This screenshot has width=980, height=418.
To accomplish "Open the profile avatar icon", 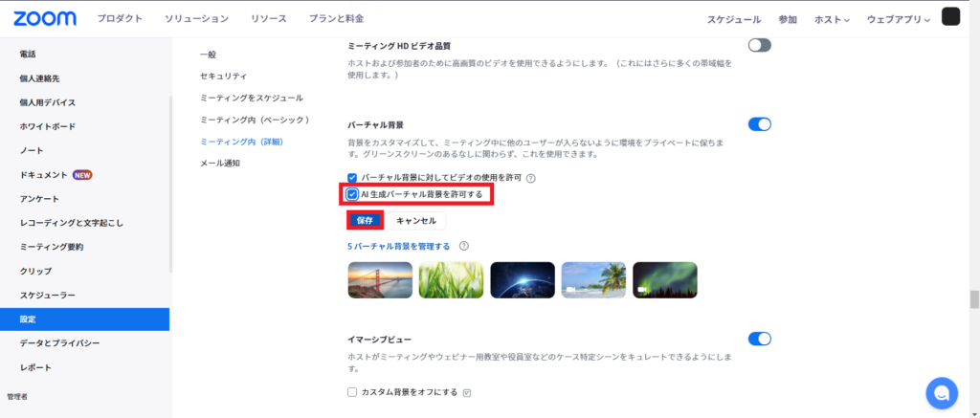I will tap(950, 17).
